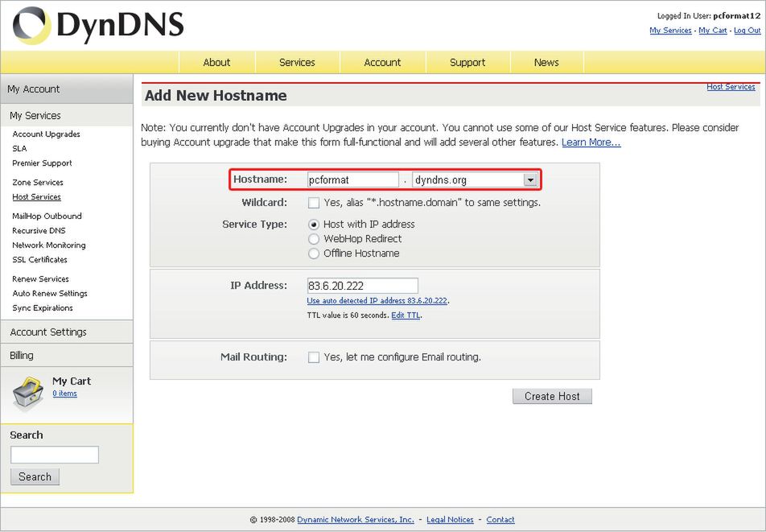Click the Host Services breadcrumb link
The width and height of the screenshot is (766, 532).
coord(731,86)
